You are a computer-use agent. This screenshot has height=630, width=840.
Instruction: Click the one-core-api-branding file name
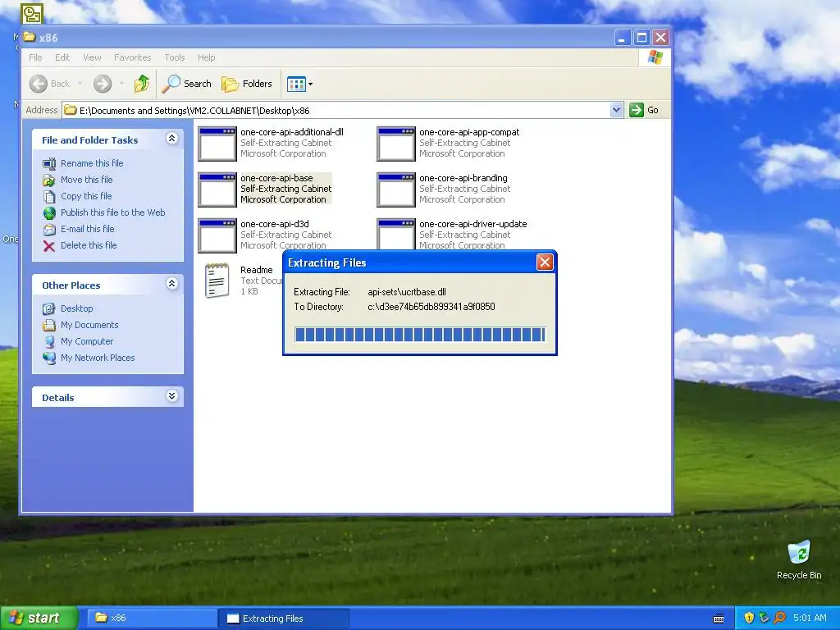click(463, 178)
